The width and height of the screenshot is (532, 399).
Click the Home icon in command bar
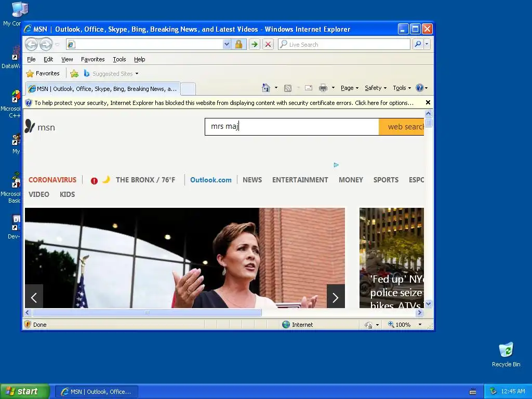(x=265, y=88)
